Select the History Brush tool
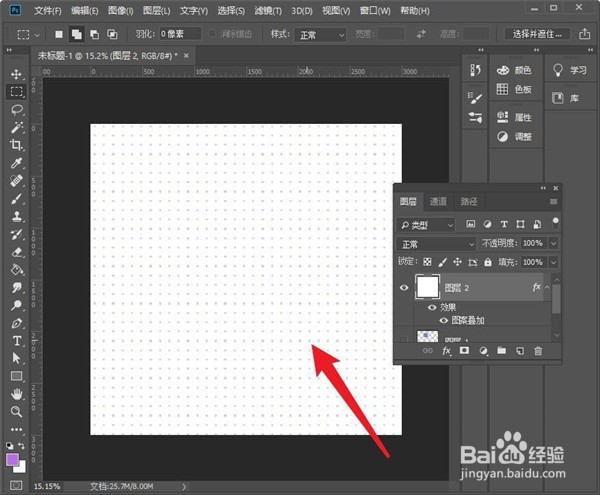 tap(16, 234)
